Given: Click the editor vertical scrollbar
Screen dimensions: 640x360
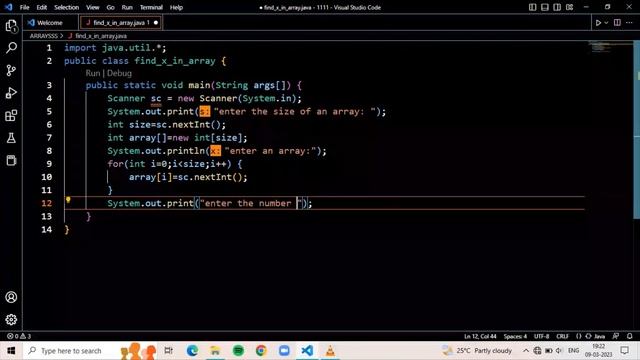Looking at the screenshot, I should click(637, 131).
